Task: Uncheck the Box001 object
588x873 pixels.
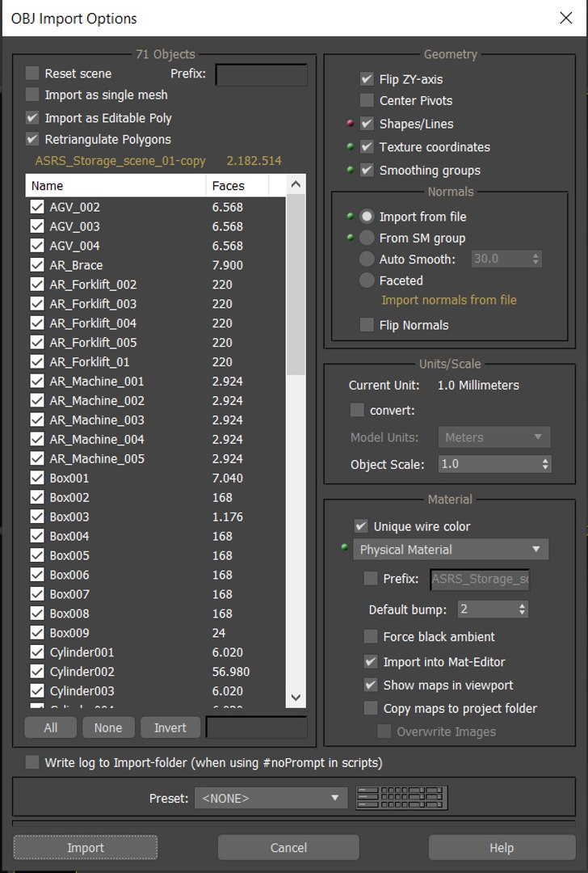Action: point(37,478)
